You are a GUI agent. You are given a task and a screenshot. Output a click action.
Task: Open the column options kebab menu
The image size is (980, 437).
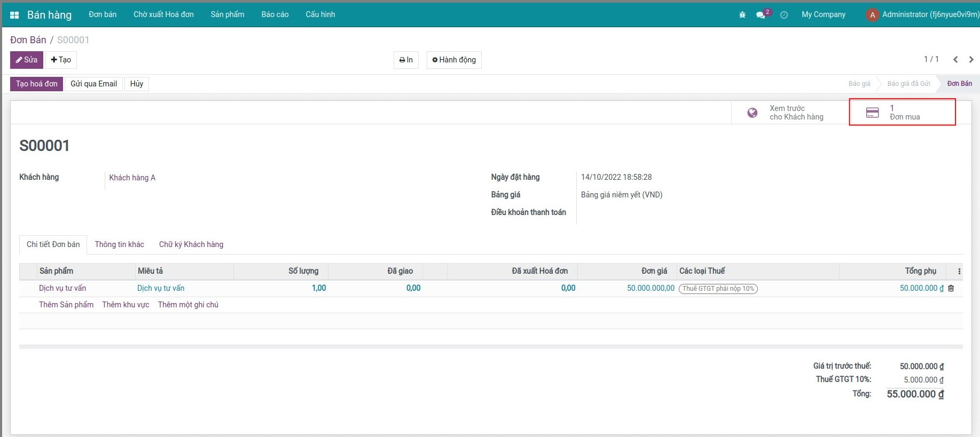point(959,271)
